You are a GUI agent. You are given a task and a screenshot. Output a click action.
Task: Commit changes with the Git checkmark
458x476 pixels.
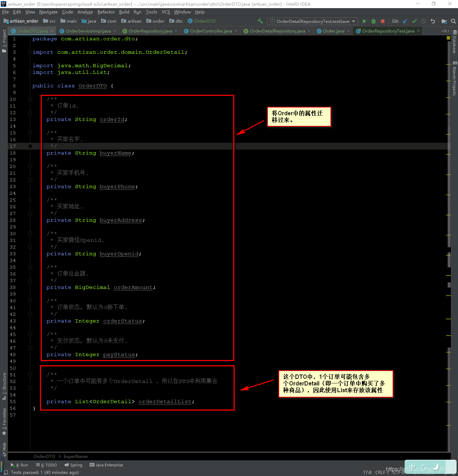(414, 21)
